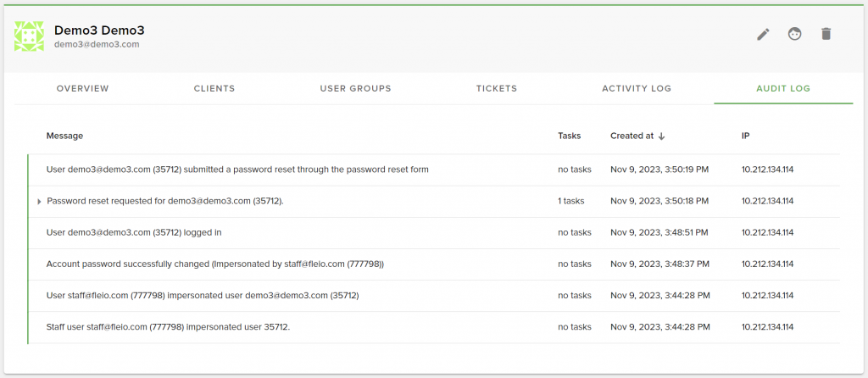Viewport: 868px width, 378px height.
Task: Open the User Groups tab
Action: [355, 88]
